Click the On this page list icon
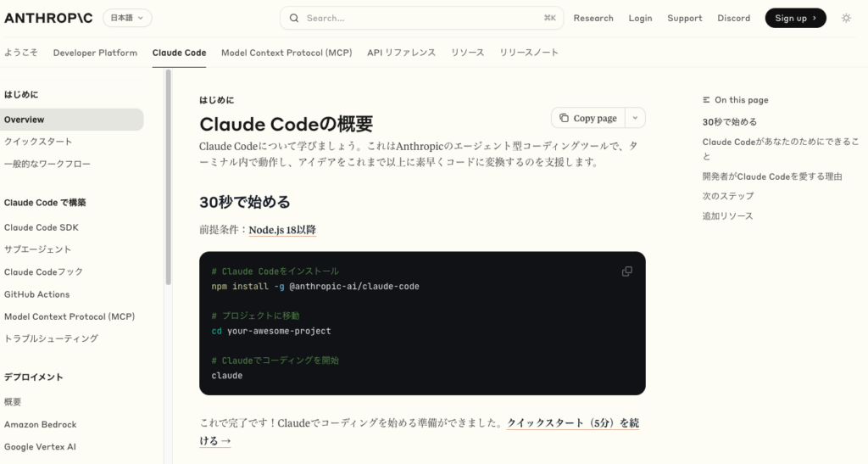Viewport: 868px width, 464px height. [706, 100]
